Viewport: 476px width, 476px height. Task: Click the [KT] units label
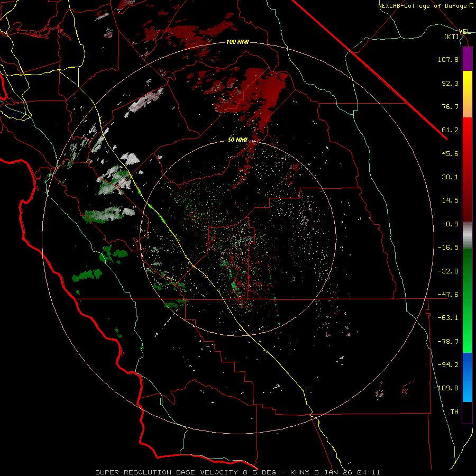pos(452,36)
